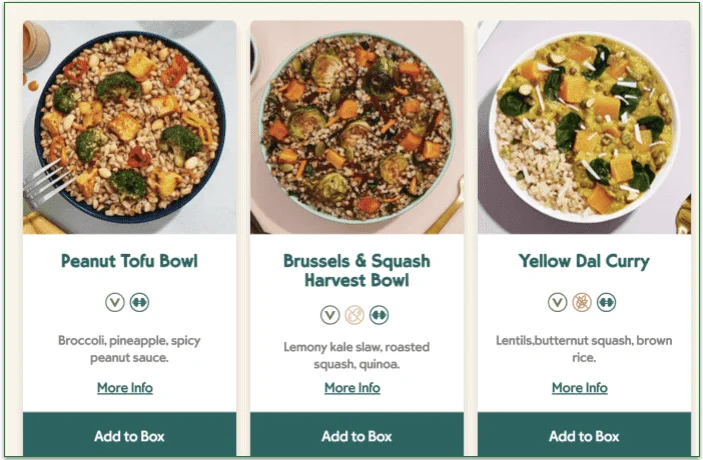Open More Info for Yellow Dal Curry

(x=580, y=388)
